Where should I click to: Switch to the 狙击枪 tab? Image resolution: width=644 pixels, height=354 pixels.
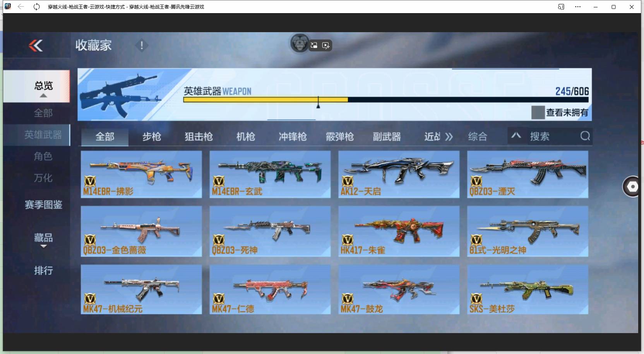tap(199, 137)
